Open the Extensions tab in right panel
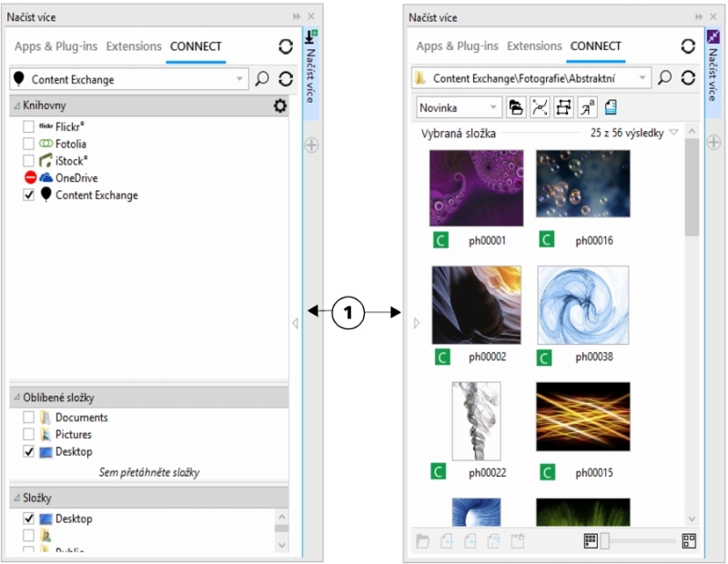 coord(534,46)
